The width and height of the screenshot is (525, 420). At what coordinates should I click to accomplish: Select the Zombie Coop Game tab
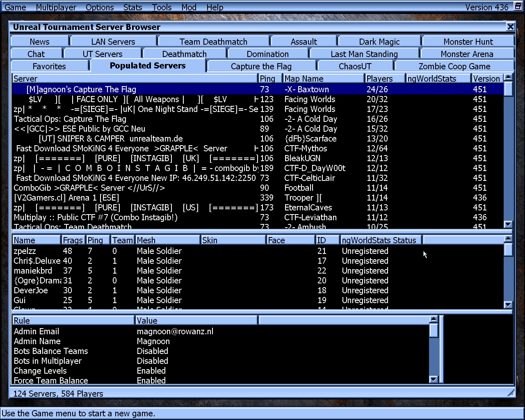[454, 66]
